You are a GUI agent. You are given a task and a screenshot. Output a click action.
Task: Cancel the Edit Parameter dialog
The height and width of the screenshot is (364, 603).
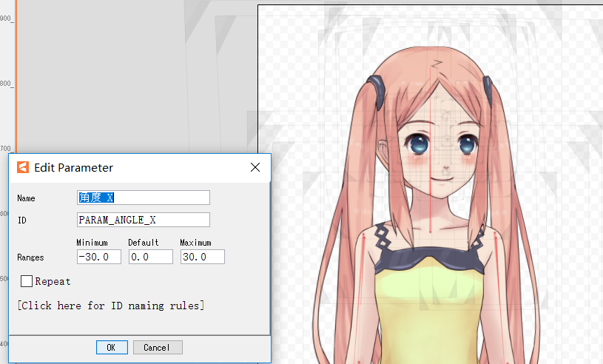(x=158, y=348)
